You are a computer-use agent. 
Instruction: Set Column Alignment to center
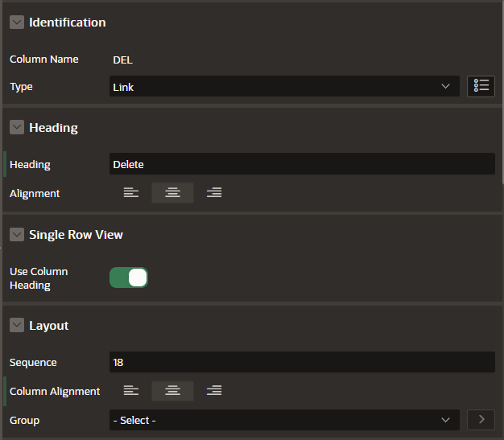coord(172,391)
